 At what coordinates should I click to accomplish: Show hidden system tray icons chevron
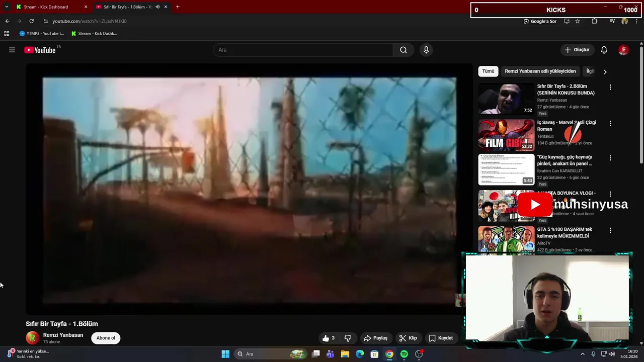583,354
